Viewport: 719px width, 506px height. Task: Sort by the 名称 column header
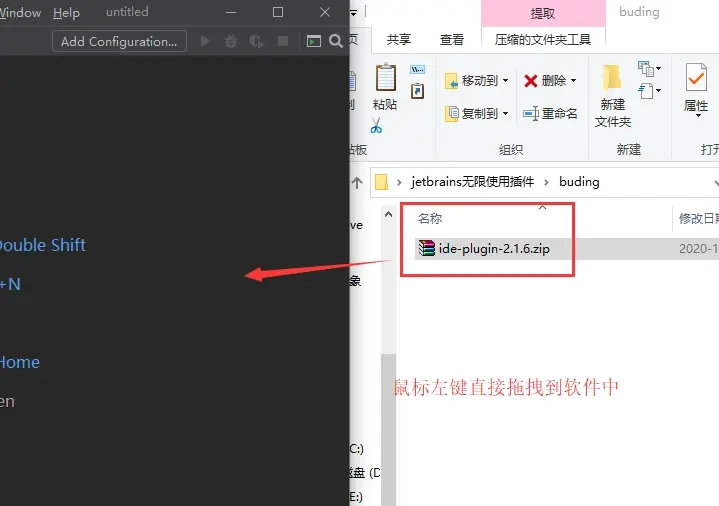430,218
